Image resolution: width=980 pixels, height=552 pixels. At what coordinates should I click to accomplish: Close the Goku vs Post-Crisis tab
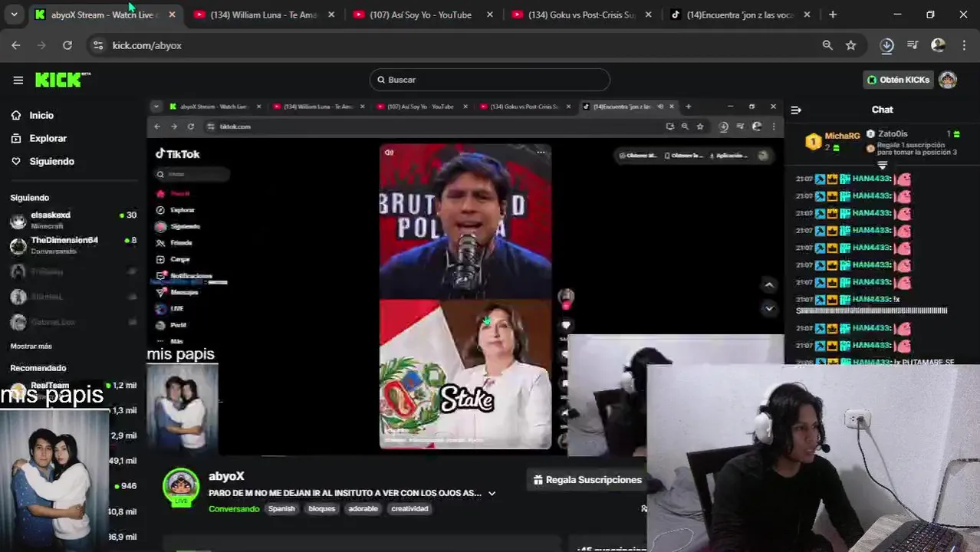pos(649,15)
